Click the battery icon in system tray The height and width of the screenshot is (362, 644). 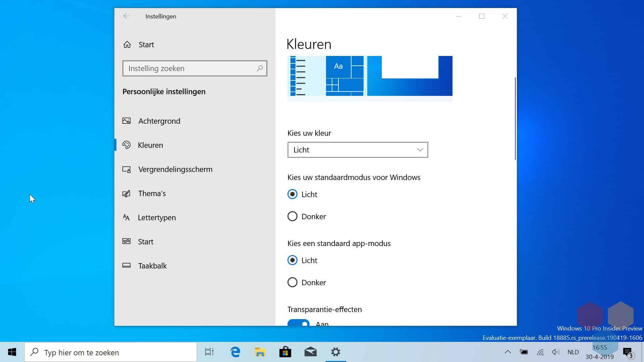click(524, 352)
